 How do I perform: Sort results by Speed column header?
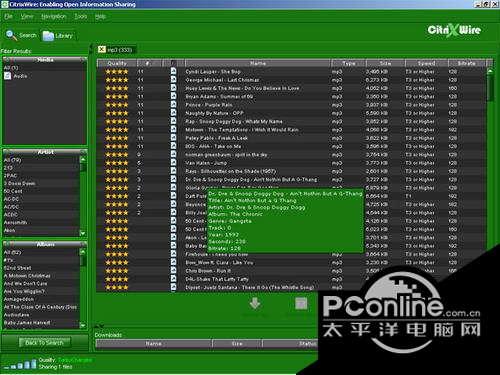tap(426, 63)
